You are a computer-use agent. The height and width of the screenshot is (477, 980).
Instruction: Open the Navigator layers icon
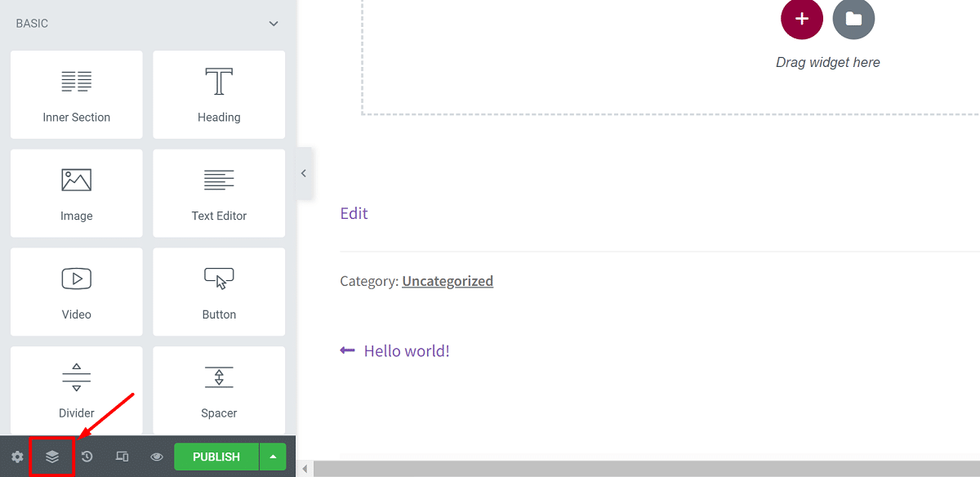(x=52, y=457)
